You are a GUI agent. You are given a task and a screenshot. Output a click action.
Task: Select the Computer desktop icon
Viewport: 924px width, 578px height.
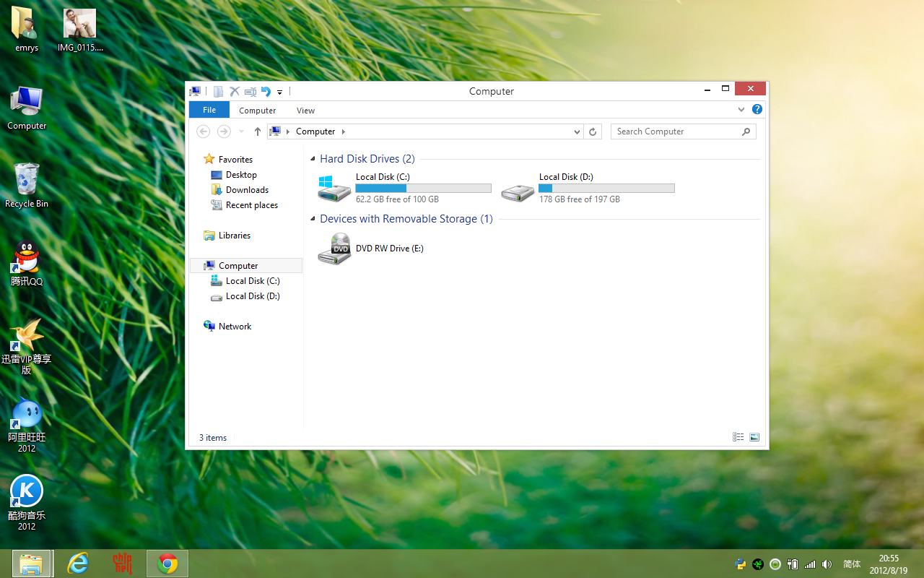pyautogui.click(x=27, y=108)
